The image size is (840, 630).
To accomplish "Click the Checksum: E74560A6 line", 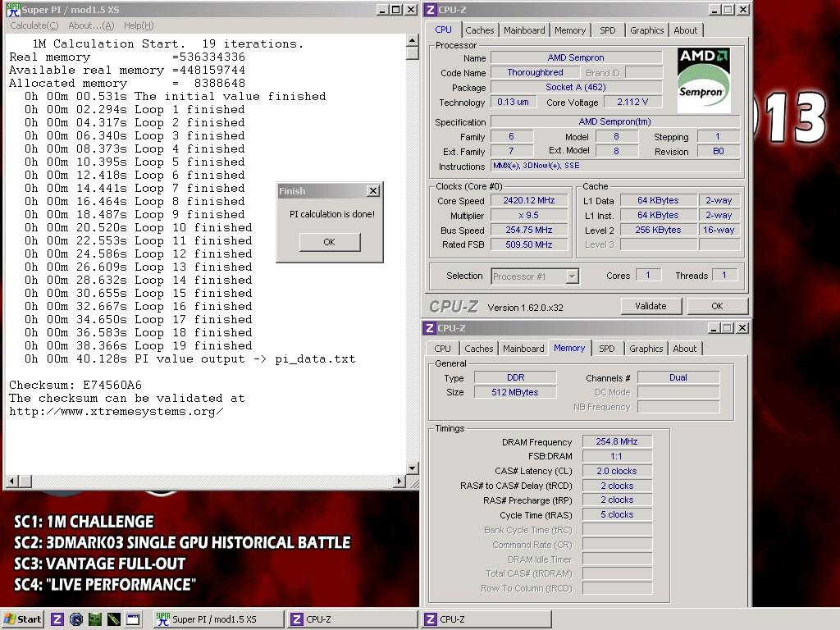I will pyautogui.click(x=75, y=386).
